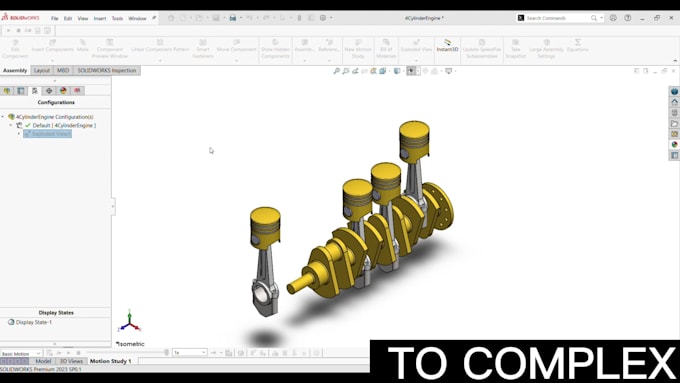Click Show Hidden Components
The width and height of the screenshot is (680, 383).
(275, 49)
